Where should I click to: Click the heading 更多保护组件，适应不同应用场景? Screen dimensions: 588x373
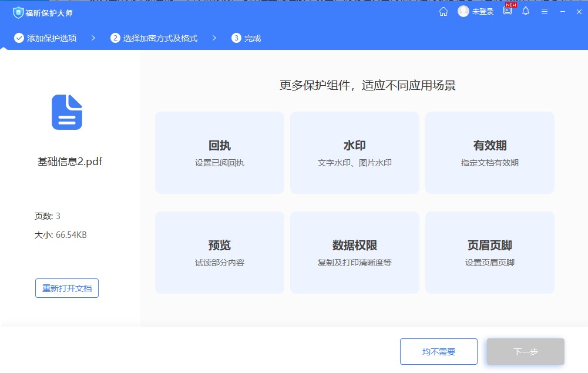pos(368,86)
